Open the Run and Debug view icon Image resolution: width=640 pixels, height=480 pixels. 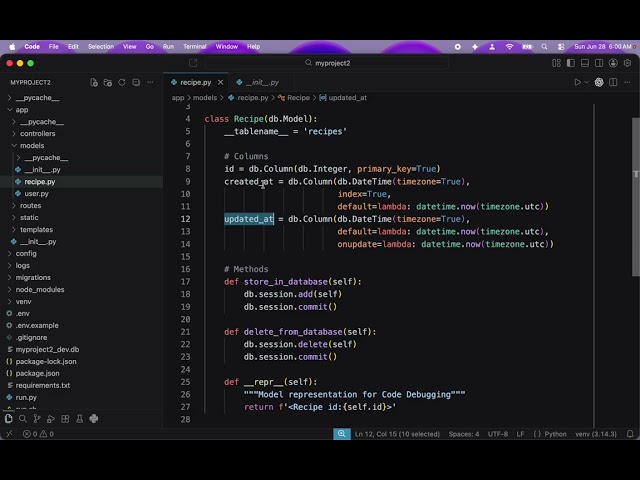click(x=51, y=419)
